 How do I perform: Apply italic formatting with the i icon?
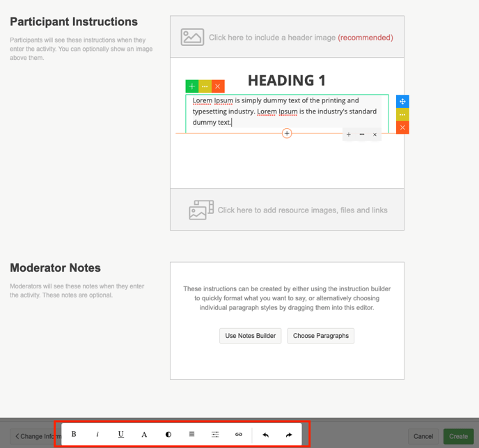[97, 434]
